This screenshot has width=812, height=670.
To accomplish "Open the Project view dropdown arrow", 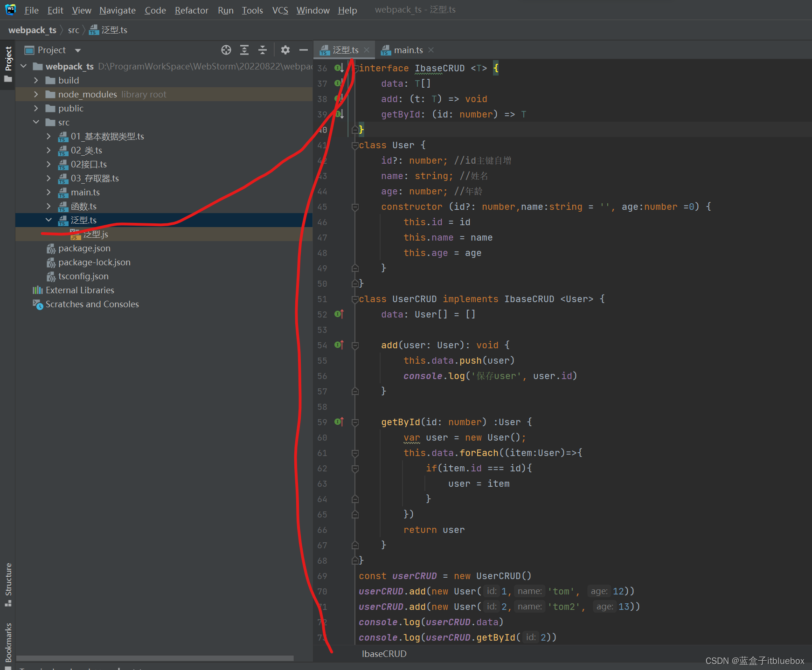I will [x=78, y=50].
